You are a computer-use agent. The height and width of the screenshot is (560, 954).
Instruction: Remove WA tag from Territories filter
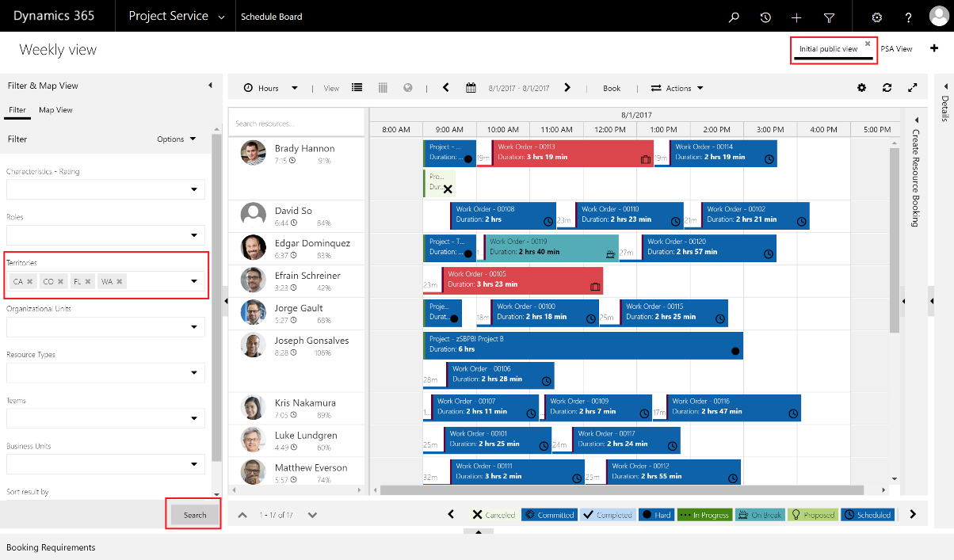pos(119,281)
